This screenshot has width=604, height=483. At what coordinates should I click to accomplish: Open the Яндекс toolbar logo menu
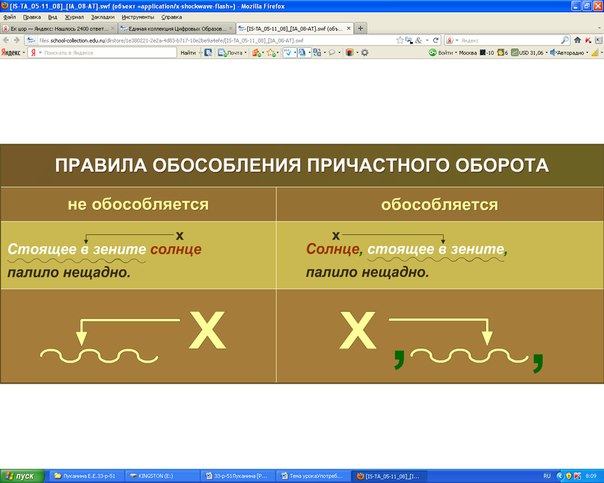[x=13, y=53]
